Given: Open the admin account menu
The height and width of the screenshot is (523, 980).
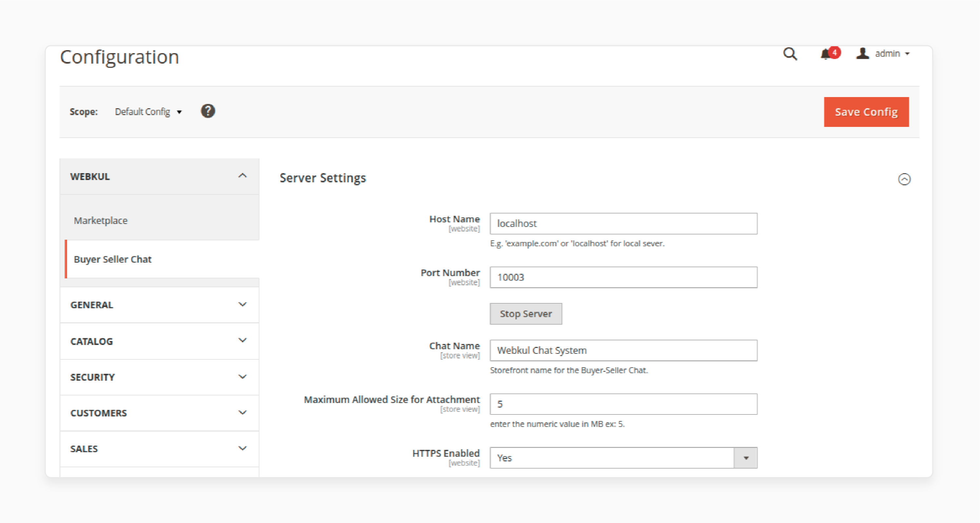Looking at the screenshot, I should (x=883, y=54).
